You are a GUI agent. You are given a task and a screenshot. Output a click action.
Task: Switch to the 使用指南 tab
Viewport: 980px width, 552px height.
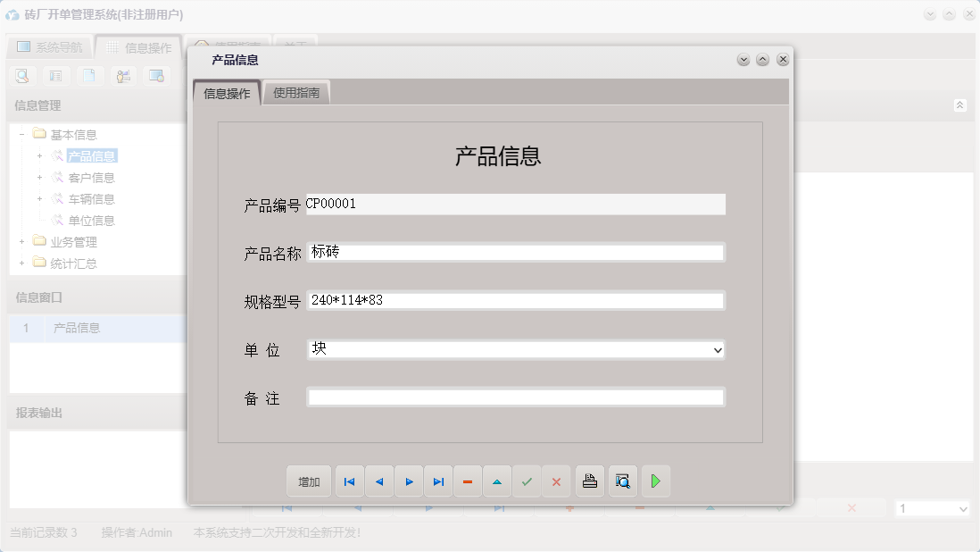[x=295, y=91]
